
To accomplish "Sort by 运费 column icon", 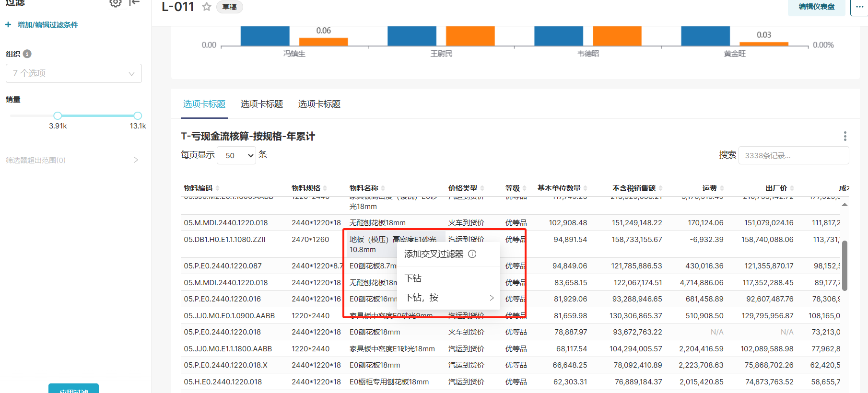I will tap(722, 188).
